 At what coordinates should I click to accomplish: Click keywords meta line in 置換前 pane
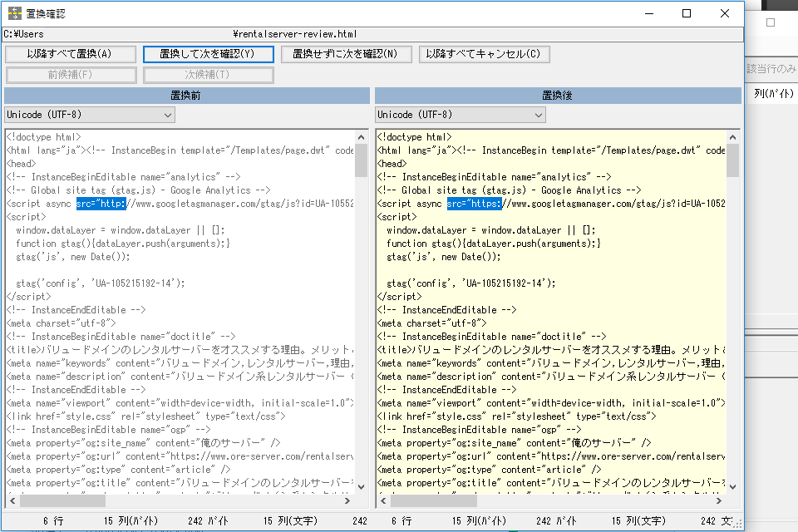(180, 363)
